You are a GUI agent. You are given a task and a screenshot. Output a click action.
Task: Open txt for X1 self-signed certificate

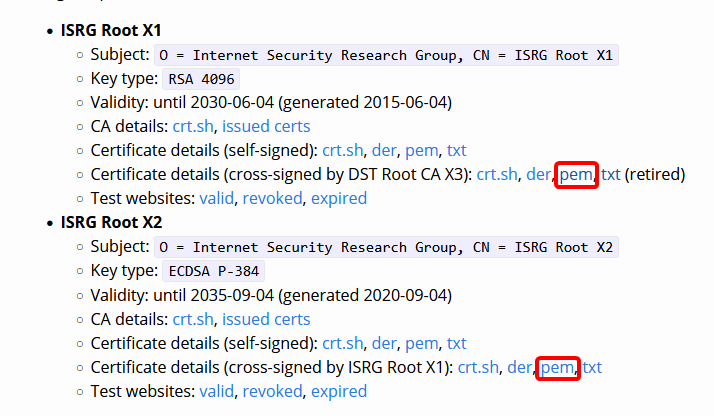pos(456,151)
